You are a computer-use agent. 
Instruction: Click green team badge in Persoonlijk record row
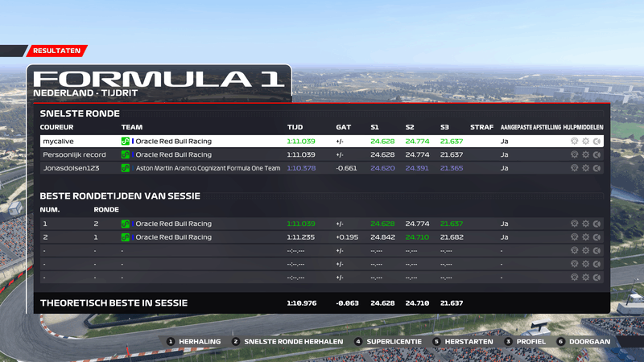(x=126, y=154)
